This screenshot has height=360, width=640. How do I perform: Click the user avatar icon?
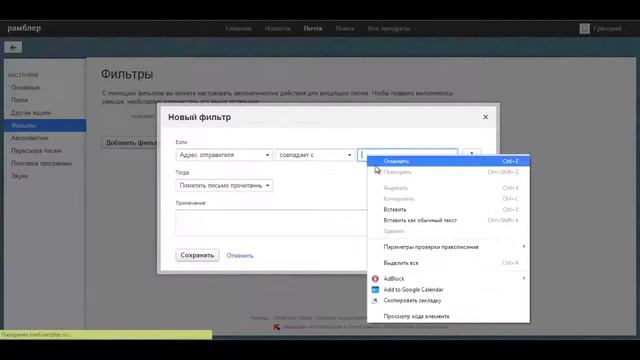tap(584, 29)
